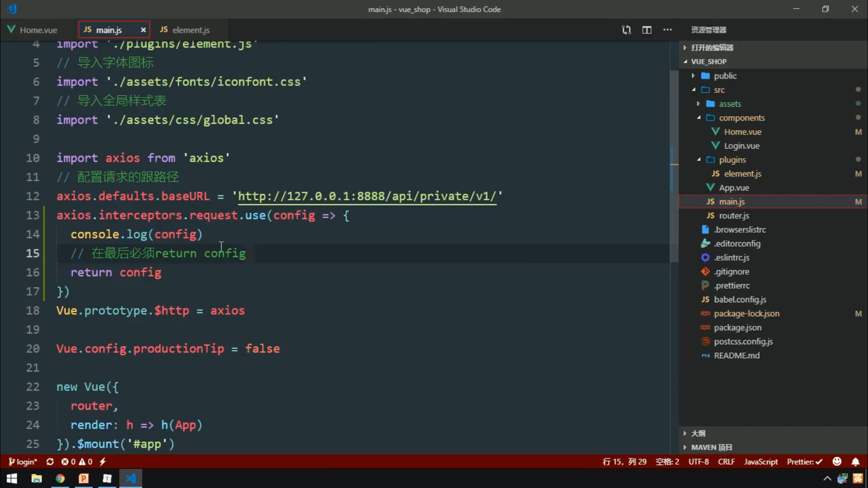The image size is (868, 488).
Task: Collapse the src folder arrow
Action: 693,90
